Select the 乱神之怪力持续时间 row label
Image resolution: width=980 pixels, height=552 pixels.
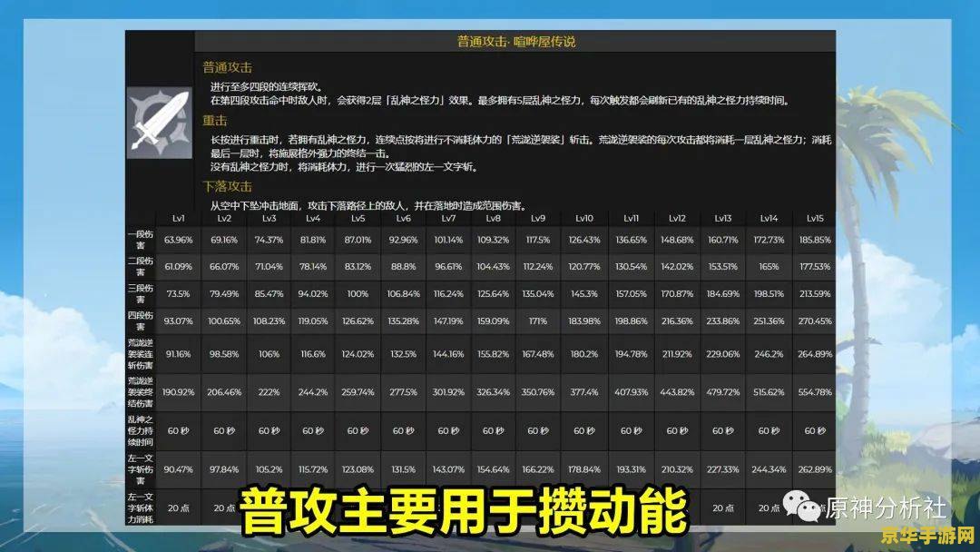(140, 430)
